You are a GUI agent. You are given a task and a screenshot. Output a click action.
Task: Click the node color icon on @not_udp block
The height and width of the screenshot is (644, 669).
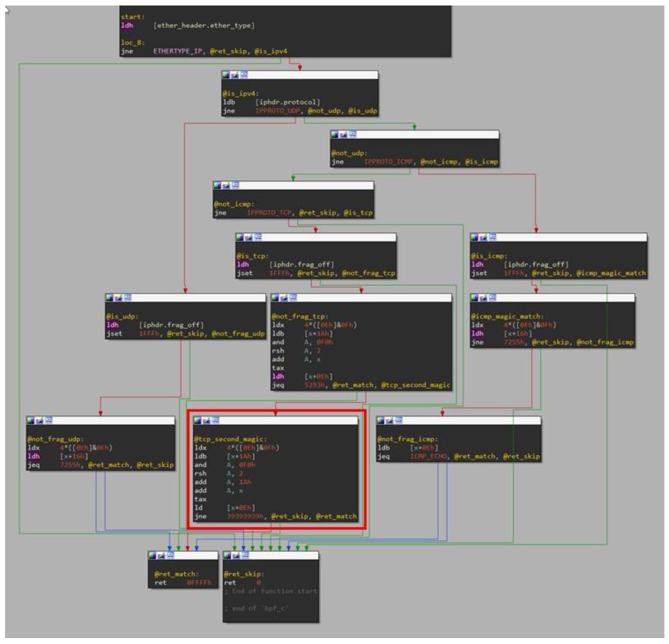[334, 134]
